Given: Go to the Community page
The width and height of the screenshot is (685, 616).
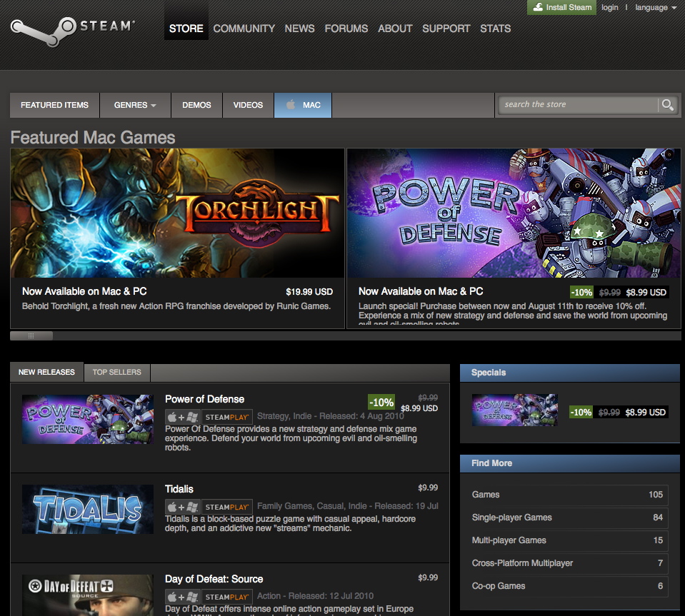Looking at the screenshot, I should point(244,29).
